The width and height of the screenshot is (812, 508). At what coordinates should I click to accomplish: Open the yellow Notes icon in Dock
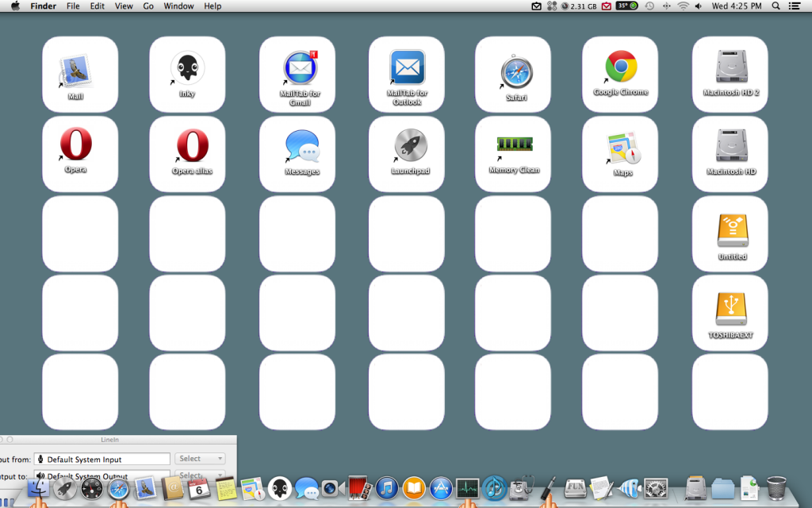click(x=226, y=488)
